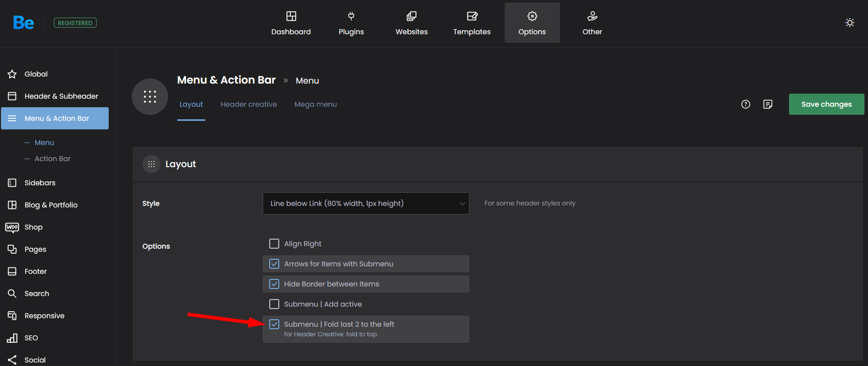This screenshot has width=868, height=366.
Task: Select the Menu sub-item in the sidebar
Action: coord(44,142)
